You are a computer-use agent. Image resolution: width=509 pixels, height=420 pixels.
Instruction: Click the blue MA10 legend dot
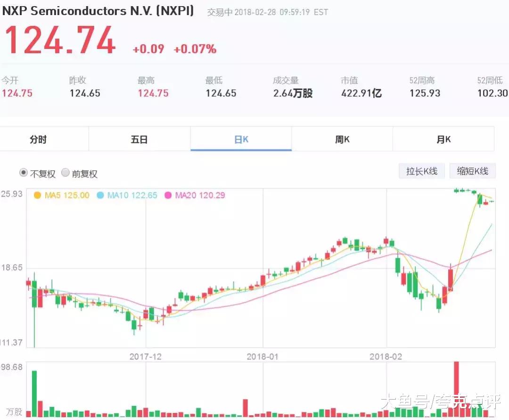pyautogui.click(x=100, y=196)
